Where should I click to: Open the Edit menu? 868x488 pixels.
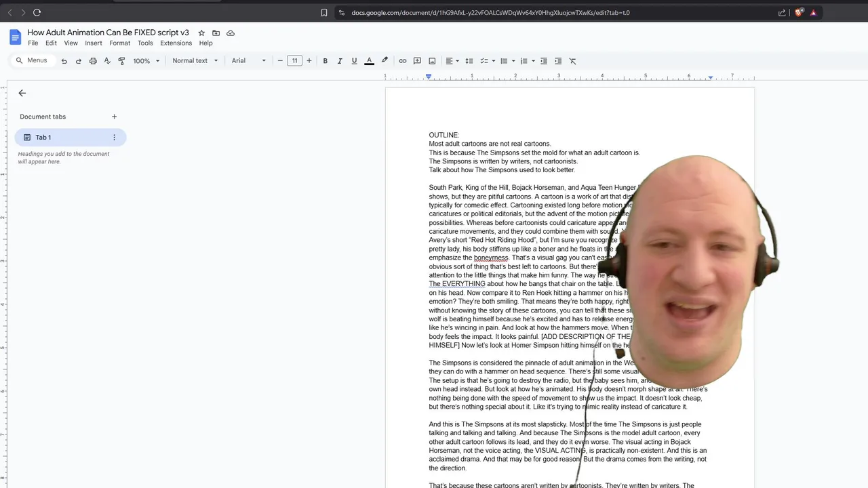pyautogui.click(x=51, y=43)
